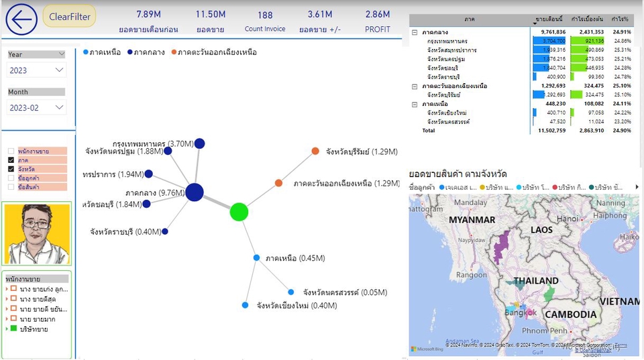The image size is (644, 360).
Task: Sort by the ขายเดือนนี้ column header
Action: coord(549,19)
